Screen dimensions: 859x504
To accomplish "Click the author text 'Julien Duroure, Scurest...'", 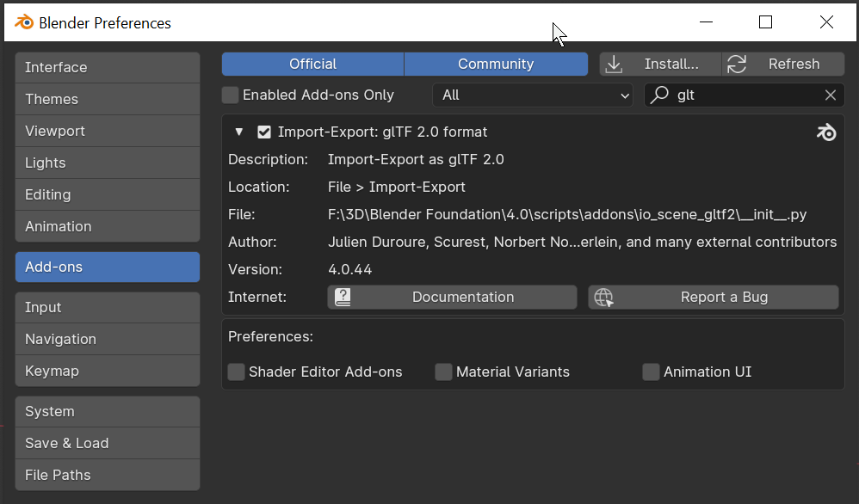I will pyautogui.click(x=583, y=242).
